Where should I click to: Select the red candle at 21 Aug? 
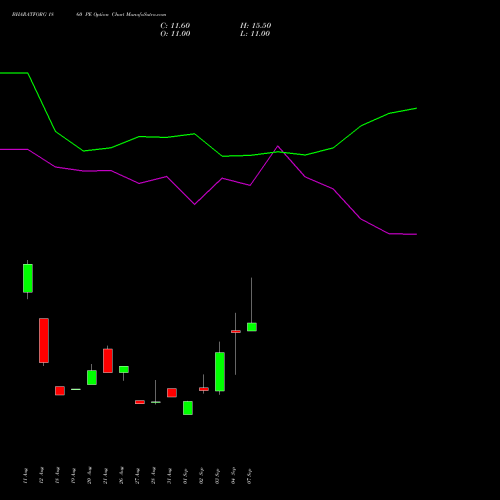click(108, 361)
